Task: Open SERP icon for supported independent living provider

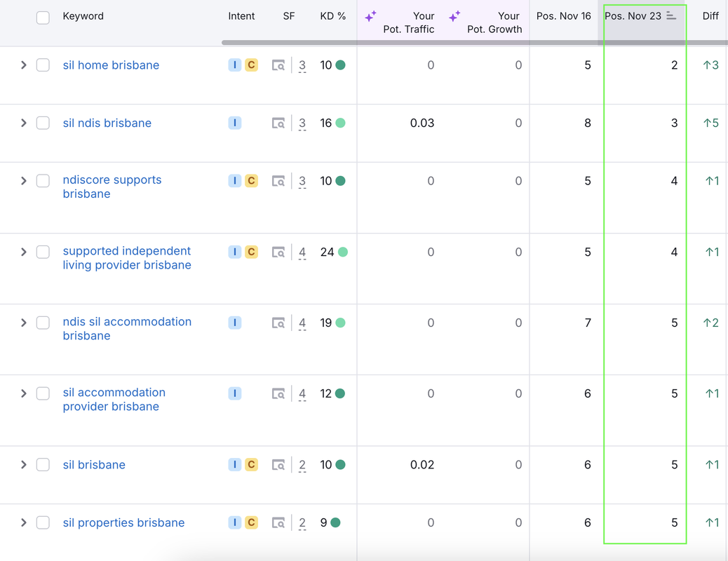Action: point(278,252)
